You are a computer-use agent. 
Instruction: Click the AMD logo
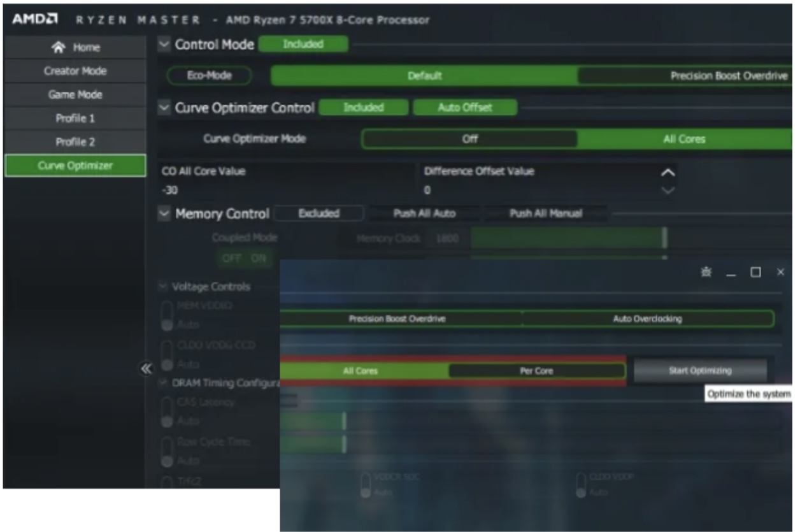click(35, 20)
